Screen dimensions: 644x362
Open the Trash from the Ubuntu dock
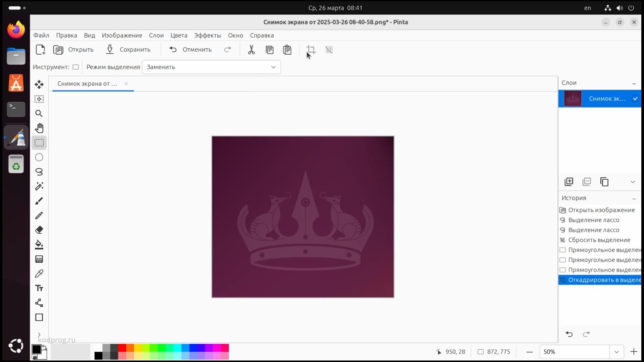(x=16, y=164)
